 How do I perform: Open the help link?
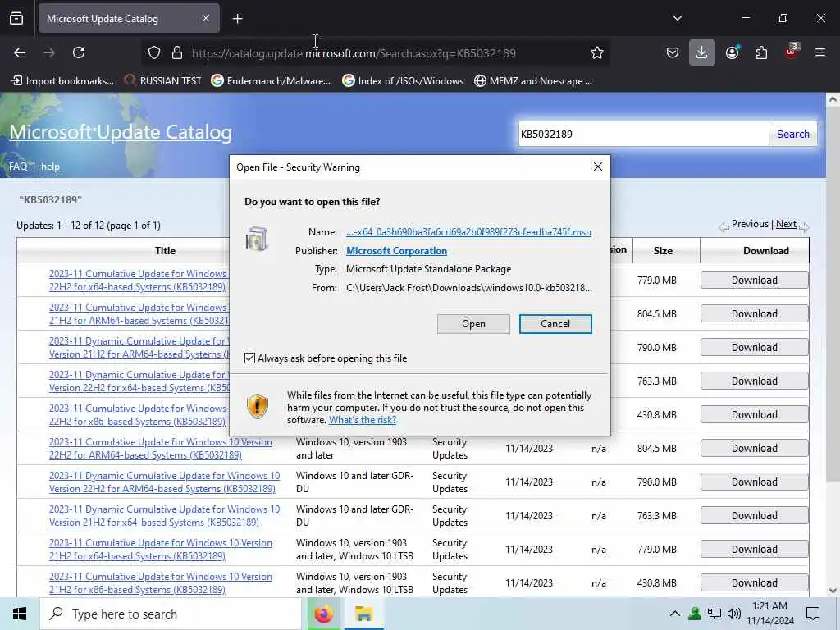[x=50, y=167]
